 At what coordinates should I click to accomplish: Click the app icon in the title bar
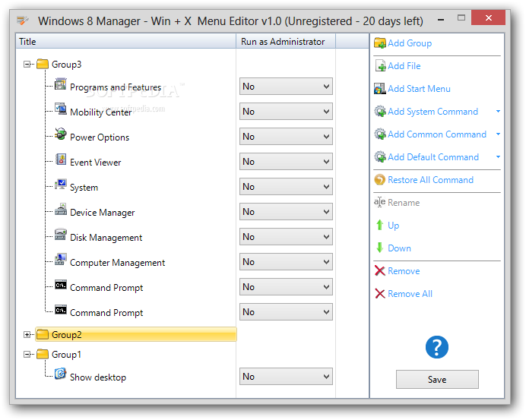(x=23, y=21)
